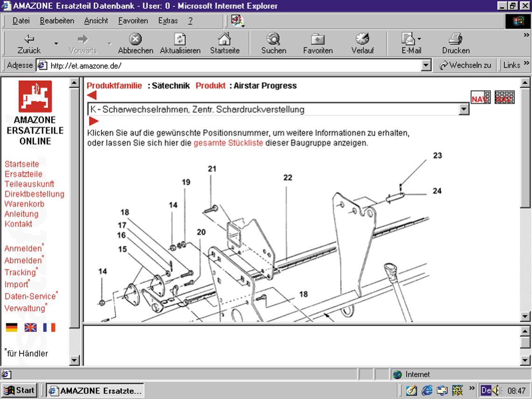The width and height of the screenshot is (532, 399).
Task: Click the red NAV navigation icon
Action: pyautogui.click(x=480, y=98)
